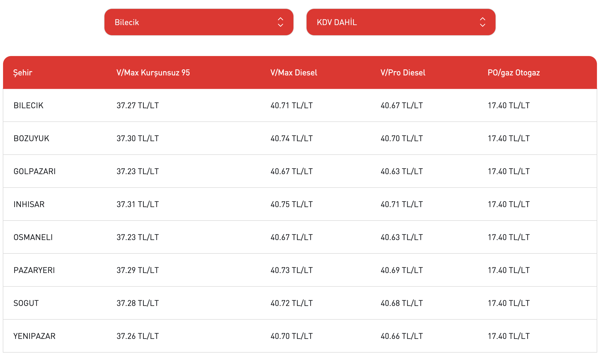600x364 pixels.
Task: Click the V/Max Diesel column header
Action: [x=294, y=73]
